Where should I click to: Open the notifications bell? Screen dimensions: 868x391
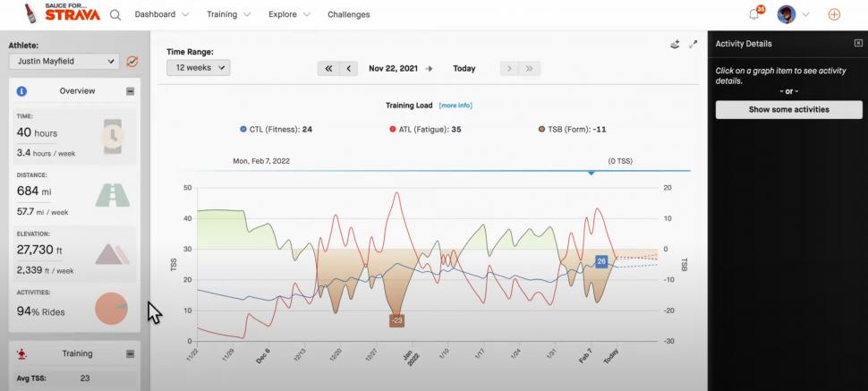753,15
